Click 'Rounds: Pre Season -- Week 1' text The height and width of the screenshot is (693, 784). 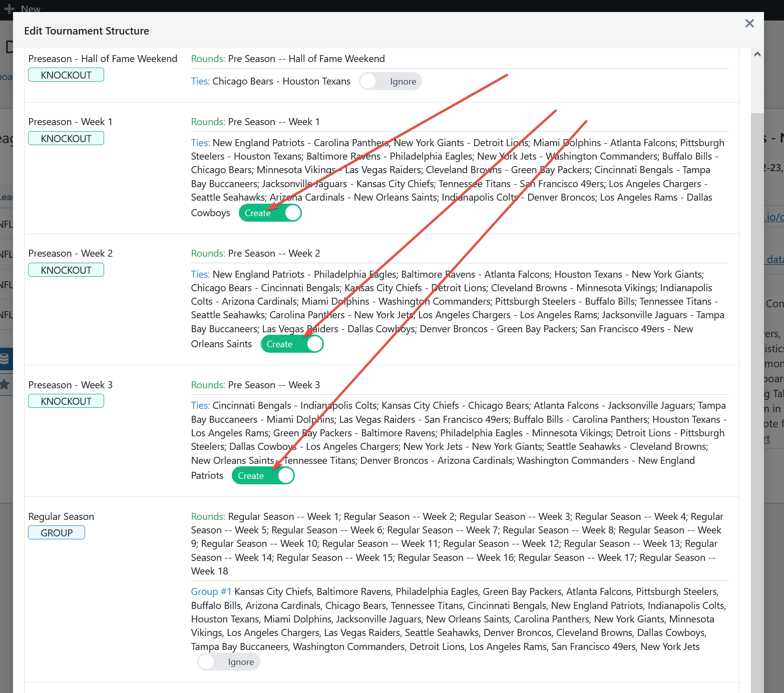(255, 122)
